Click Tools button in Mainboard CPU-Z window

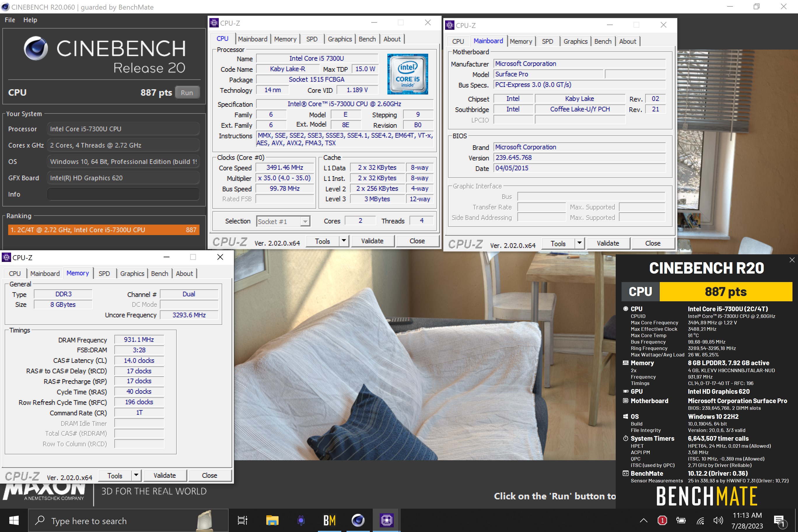[558, 244]
